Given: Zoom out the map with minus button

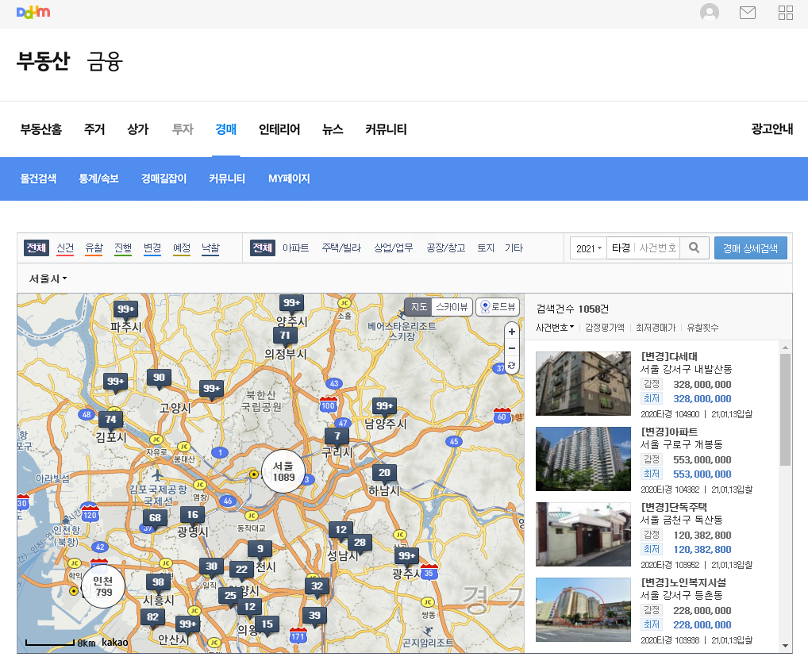Looking at the screenshot, I should (x=511, y=348).
